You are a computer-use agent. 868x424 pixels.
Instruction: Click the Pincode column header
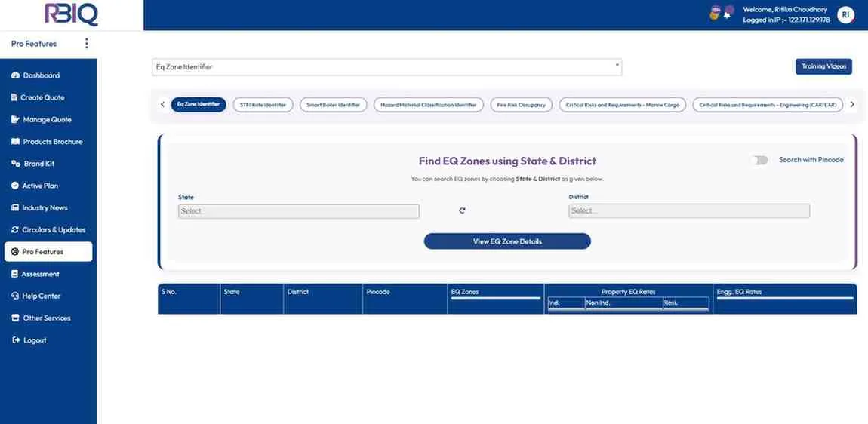[405, 299]
